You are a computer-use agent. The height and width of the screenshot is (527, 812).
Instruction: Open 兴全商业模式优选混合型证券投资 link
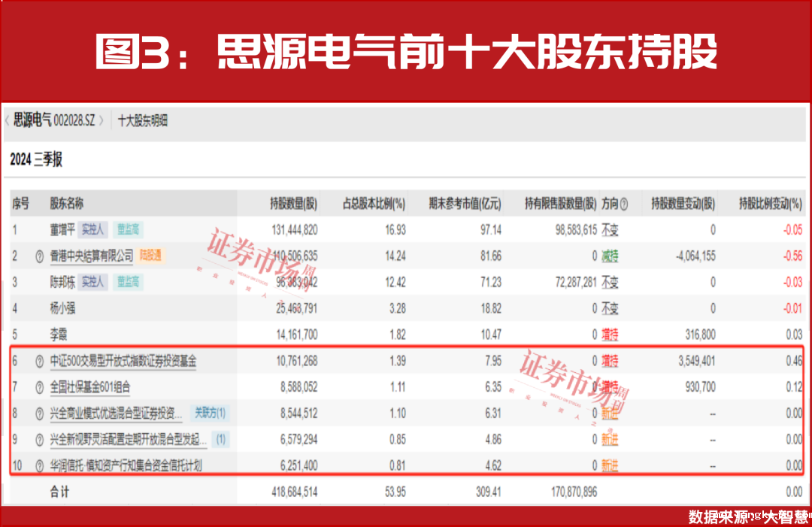coord(116,413)
